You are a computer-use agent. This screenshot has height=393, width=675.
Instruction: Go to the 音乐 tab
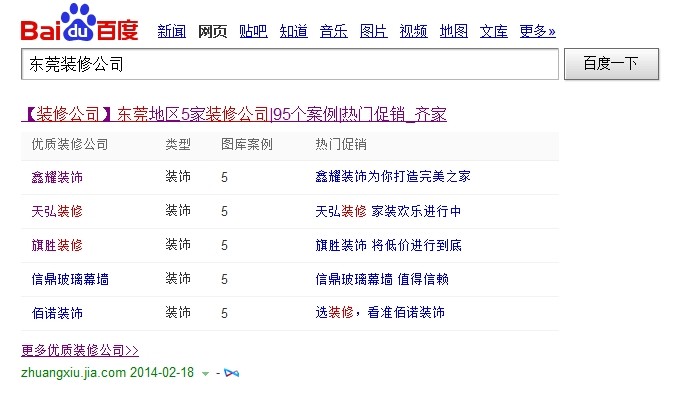pos(334,31)
